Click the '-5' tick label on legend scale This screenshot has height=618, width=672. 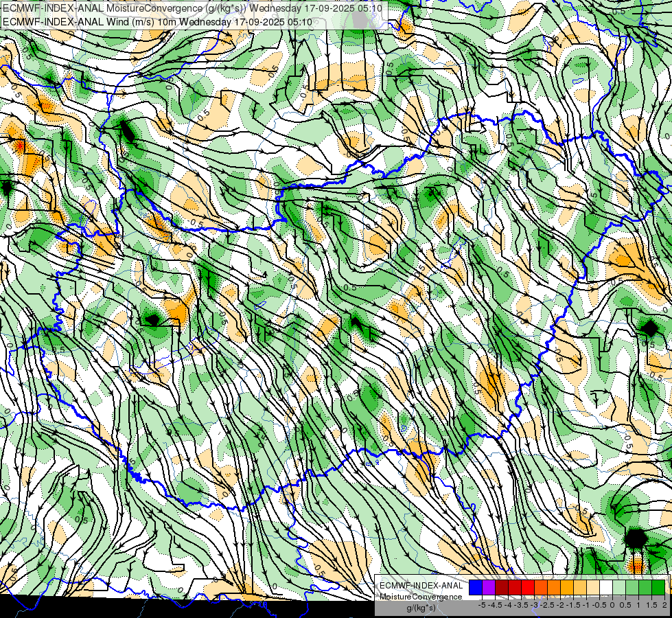[482, 605]
